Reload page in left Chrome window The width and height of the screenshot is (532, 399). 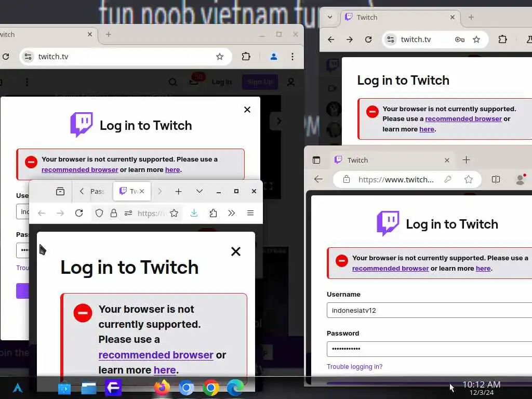[x=5, y=57]
